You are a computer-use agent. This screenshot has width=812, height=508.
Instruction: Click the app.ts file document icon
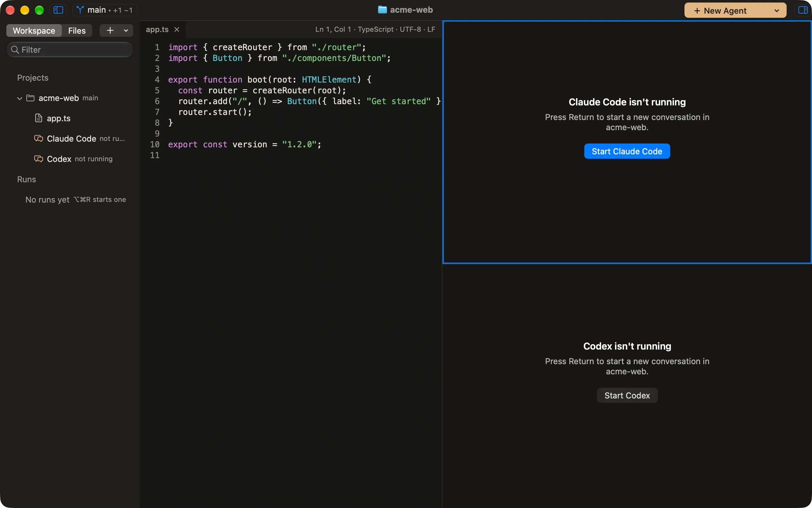[x=39, y=118]
